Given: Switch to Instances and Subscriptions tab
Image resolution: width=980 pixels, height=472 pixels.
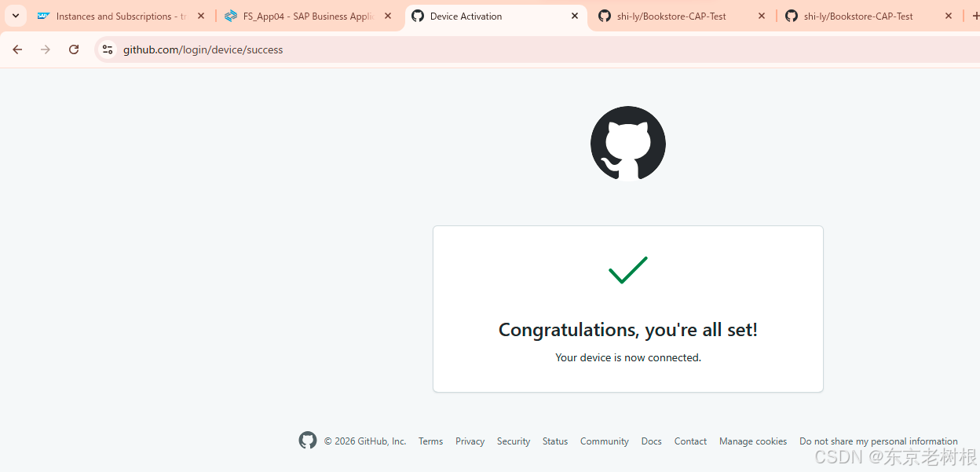Looking at the screenshot, I should click(119, 16).
